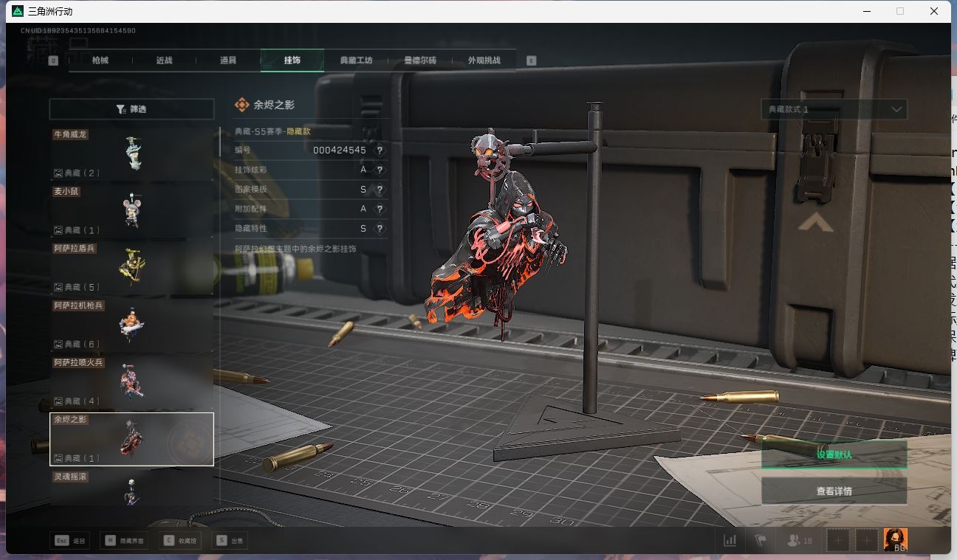Click the 查看详情 button
This screenshot has width=957, height=560.
pyautogui.click(x=834, y=491)
